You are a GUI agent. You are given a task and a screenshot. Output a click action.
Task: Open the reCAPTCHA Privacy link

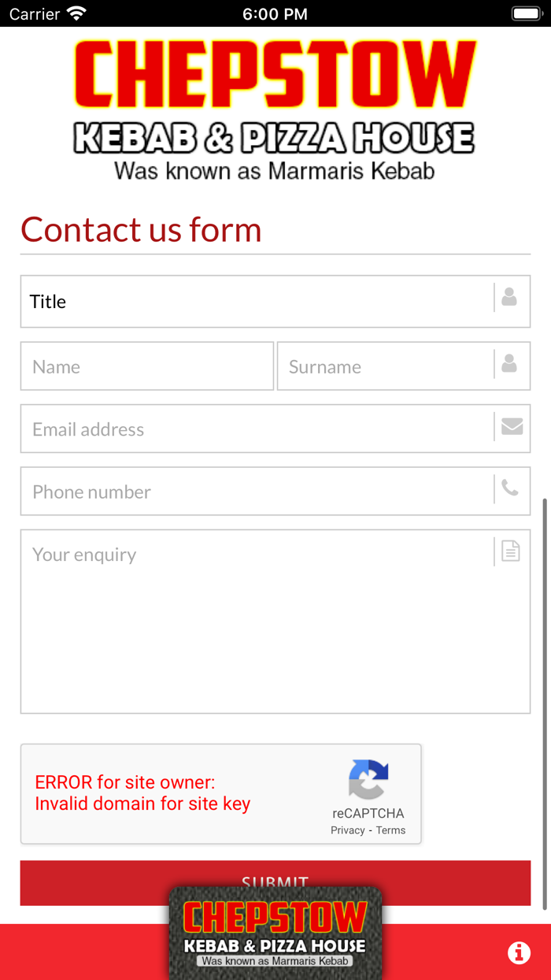(x=347, y=830)
